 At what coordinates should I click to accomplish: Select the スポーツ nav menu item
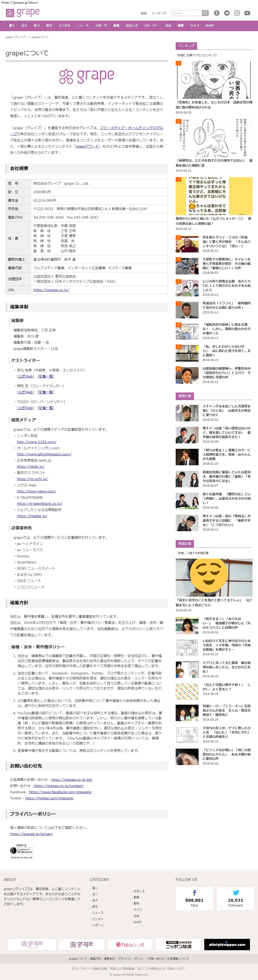coord(101,25)
